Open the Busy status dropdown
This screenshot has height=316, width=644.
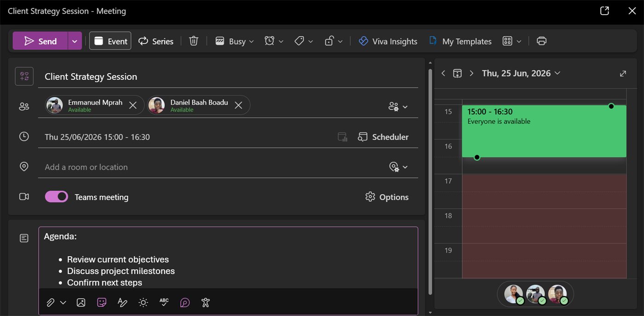[235, 41]
